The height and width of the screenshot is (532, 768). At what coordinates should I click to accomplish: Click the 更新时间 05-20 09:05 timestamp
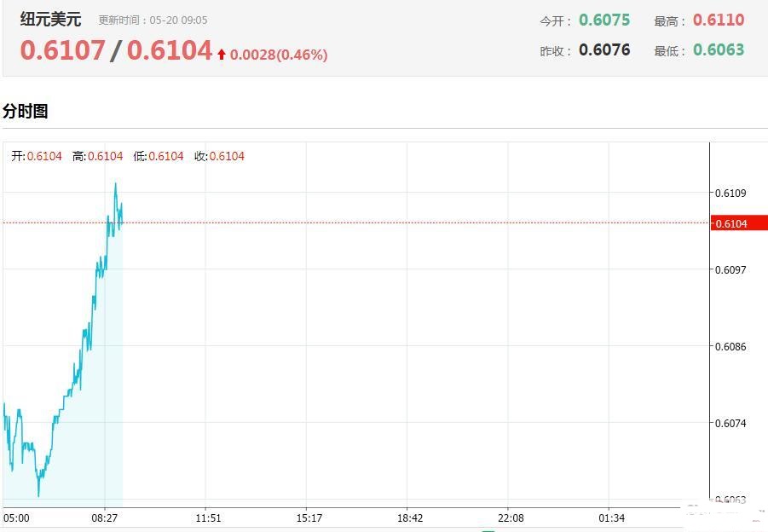point(153,20)
